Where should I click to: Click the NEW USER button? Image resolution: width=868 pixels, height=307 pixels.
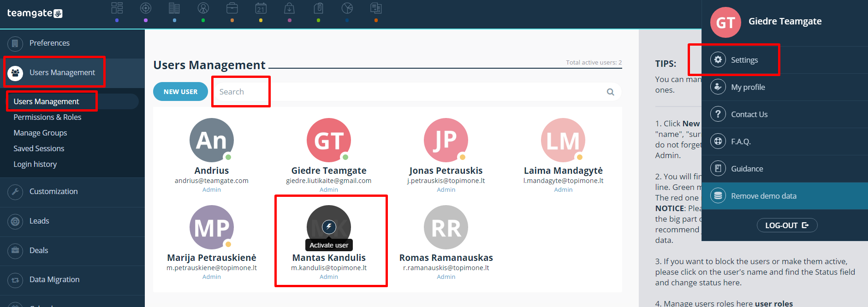pos(180,92)
